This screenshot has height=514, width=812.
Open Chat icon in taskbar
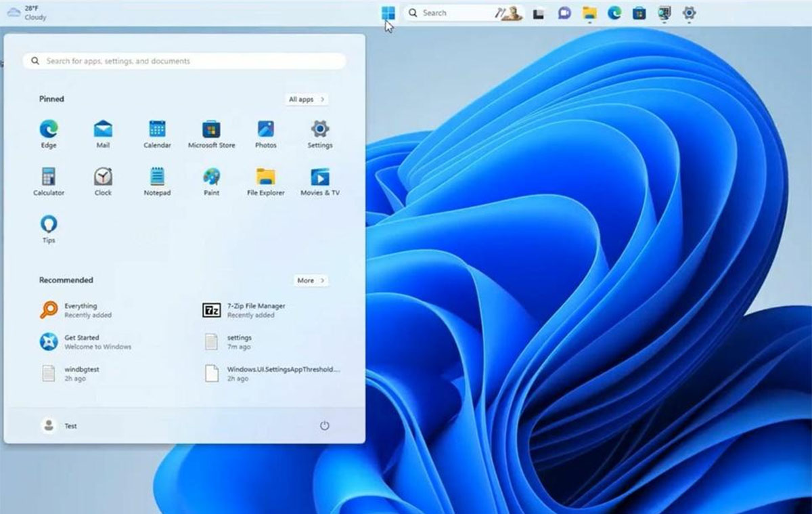click(564, 13)
